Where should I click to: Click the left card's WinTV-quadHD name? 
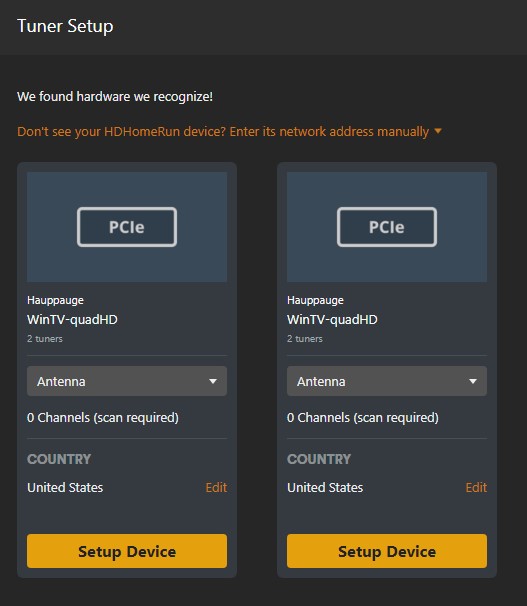(72, 320)
